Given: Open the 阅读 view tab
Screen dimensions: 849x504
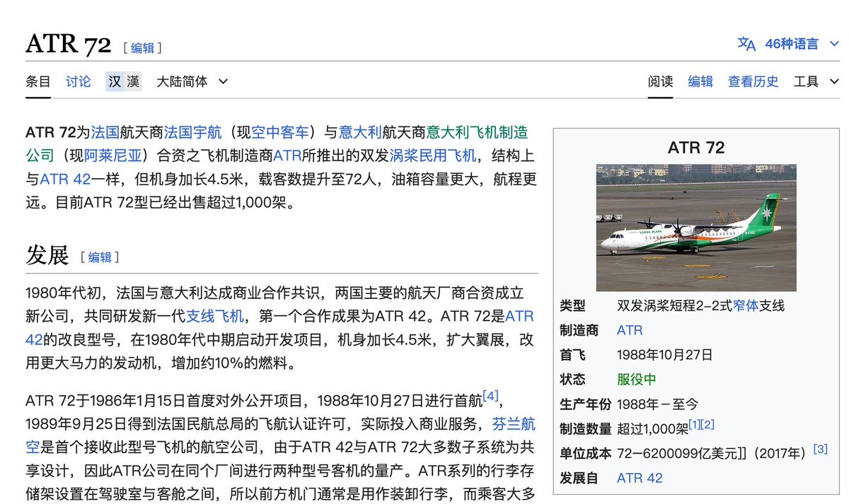Looking at the screenshot, I should (x=660, y=81).
